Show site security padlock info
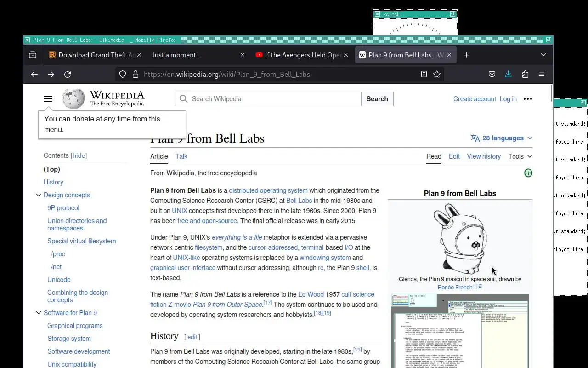The image size is (588, 368). pyautogui.click(x=136, y=74)
